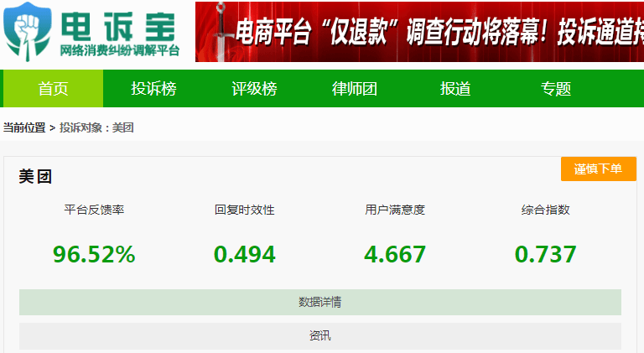Click the 4.667 satisfaction value

pos(395,254)
